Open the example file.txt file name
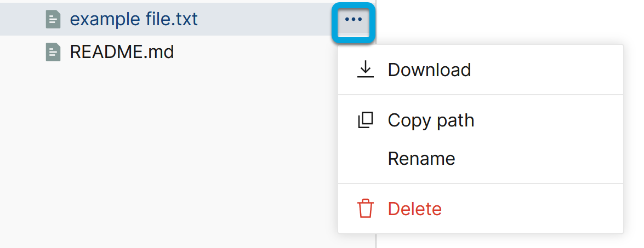 (x=134, y=20)
